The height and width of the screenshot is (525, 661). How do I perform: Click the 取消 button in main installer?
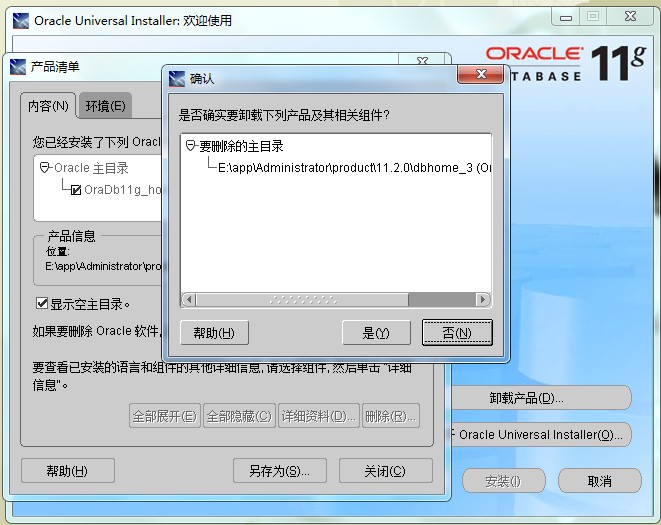(x=599, y=481)
